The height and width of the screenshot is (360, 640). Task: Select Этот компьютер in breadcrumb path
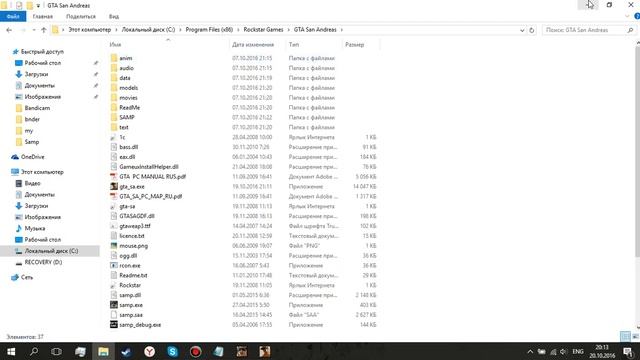point(89,30)
